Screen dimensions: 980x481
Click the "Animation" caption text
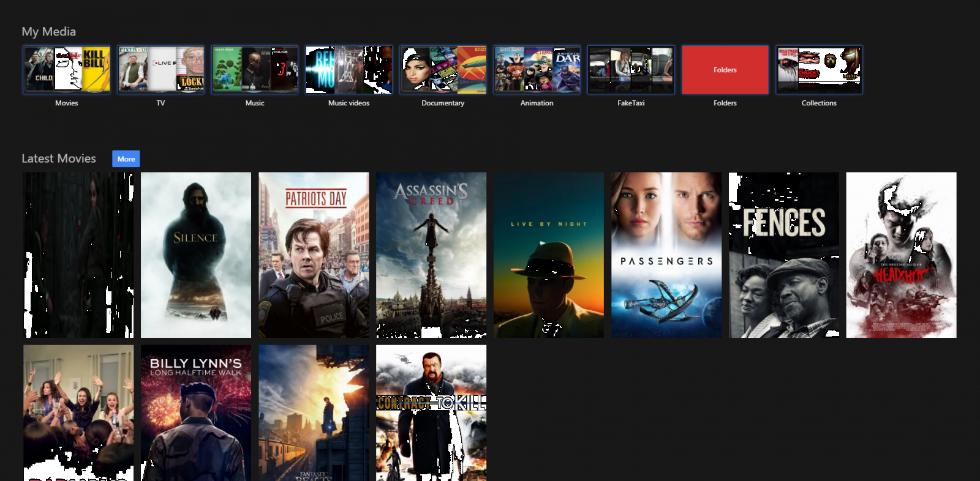tap(537, 103)
